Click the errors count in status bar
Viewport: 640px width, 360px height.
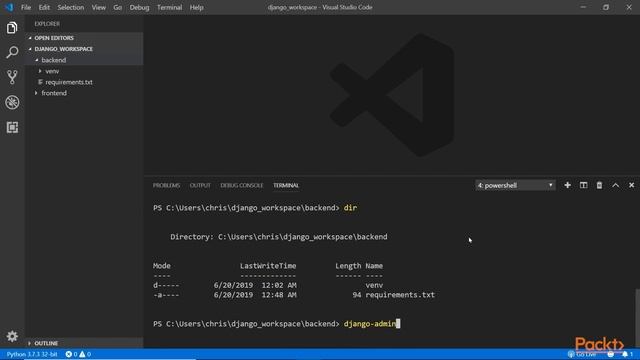[71, 354]
